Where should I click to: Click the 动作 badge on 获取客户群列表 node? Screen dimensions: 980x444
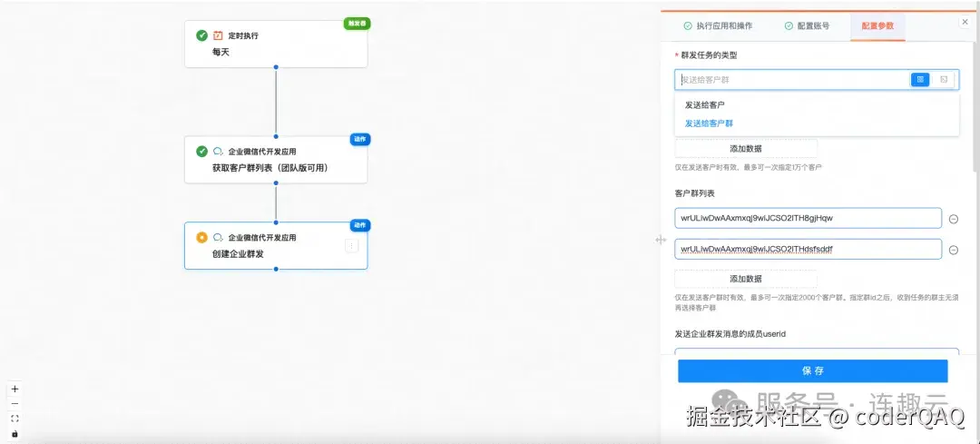pos(360,139)
